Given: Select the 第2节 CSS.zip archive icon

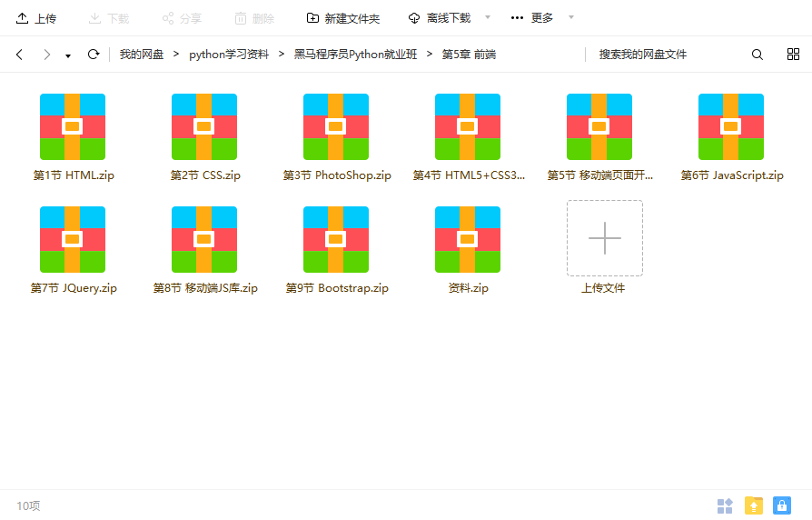Looking at the screenshot, I should tap(204, 126).
